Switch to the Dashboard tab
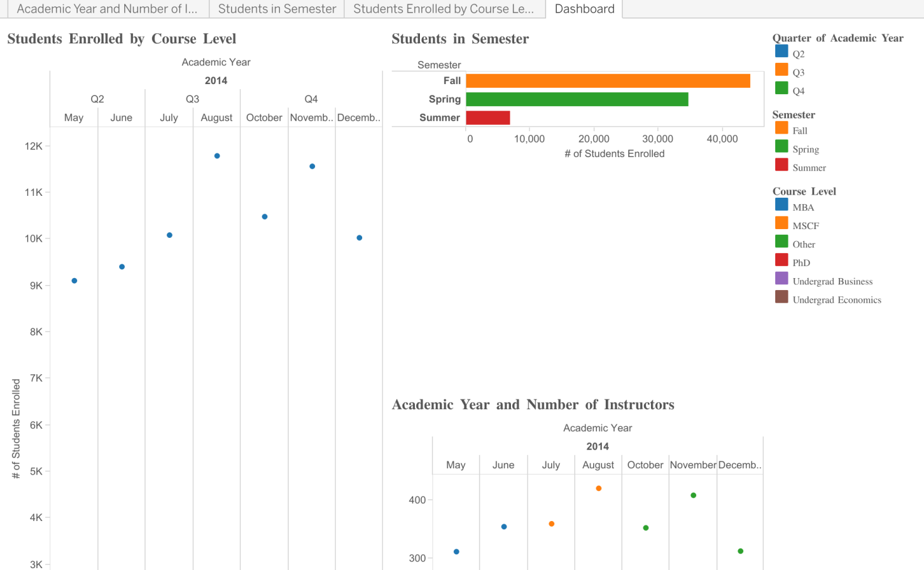 point(584,9)
